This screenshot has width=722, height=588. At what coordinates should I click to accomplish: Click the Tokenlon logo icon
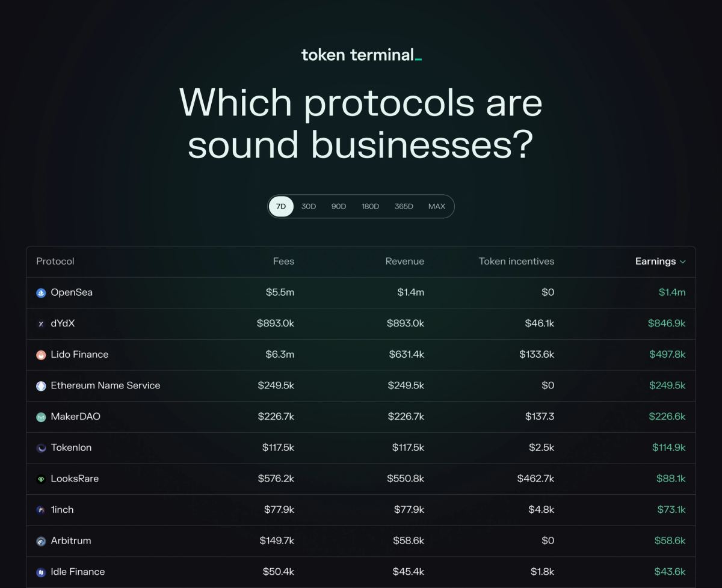point(41,447)
